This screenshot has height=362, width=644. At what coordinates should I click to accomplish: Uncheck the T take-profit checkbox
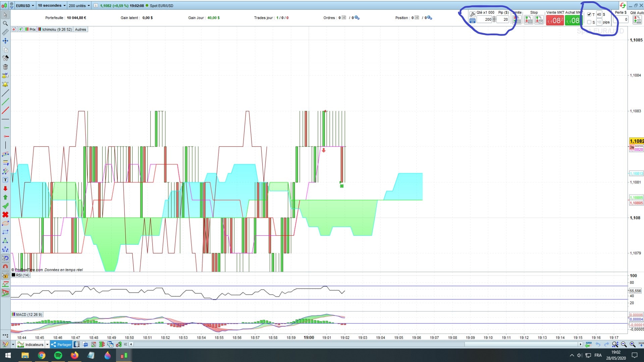[589, 14]
